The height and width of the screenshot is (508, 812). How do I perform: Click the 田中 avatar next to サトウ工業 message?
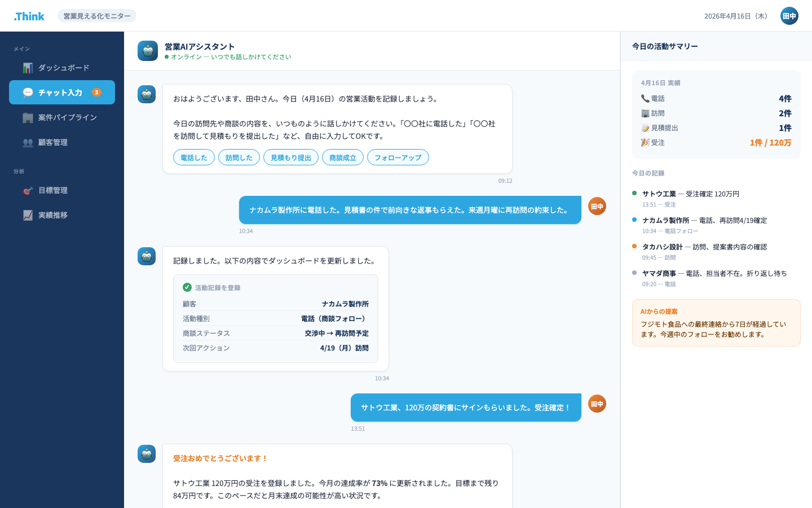[x=597, y=404]
